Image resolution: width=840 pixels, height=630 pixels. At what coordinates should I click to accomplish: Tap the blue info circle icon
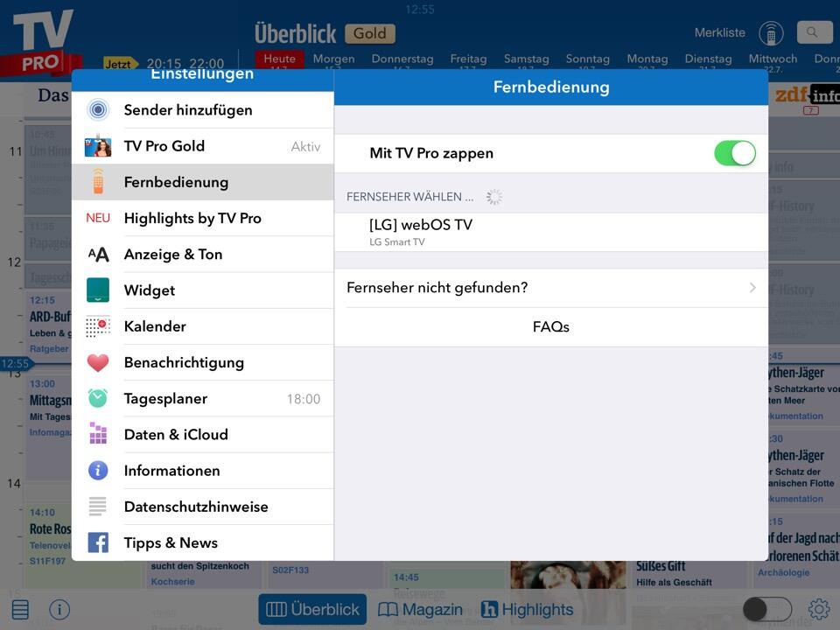98,471
